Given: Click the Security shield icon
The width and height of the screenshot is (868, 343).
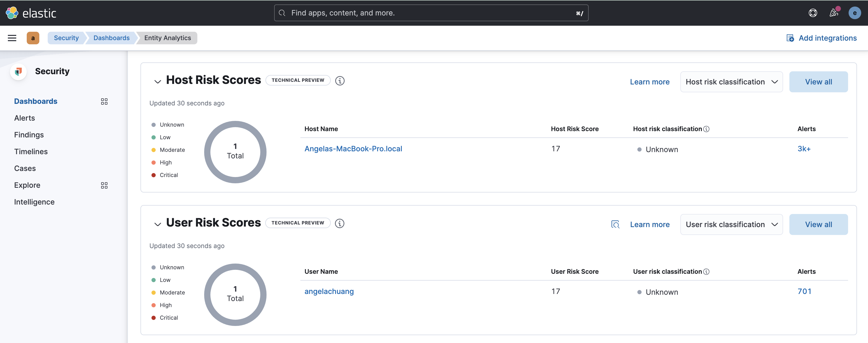Looking at the screenshot, I should coord(18,71).
